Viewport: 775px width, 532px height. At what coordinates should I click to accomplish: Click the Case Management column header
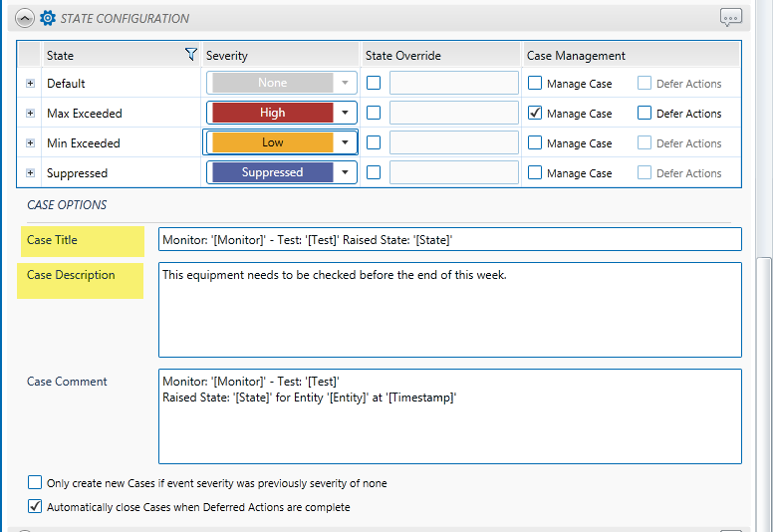[576, 56]
